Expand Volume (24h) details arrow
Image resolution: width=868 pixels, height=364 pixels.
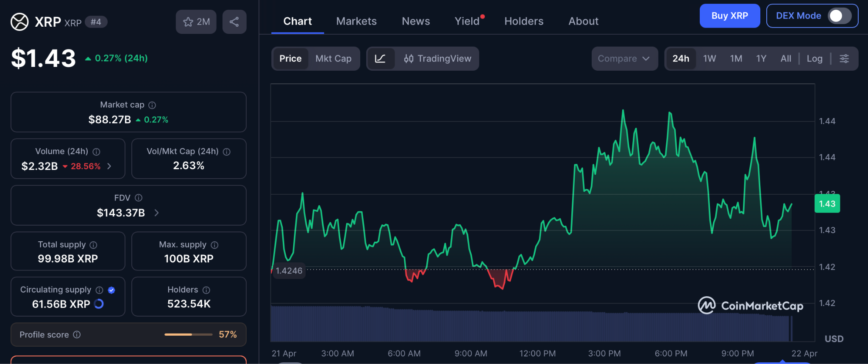point(109,166)
